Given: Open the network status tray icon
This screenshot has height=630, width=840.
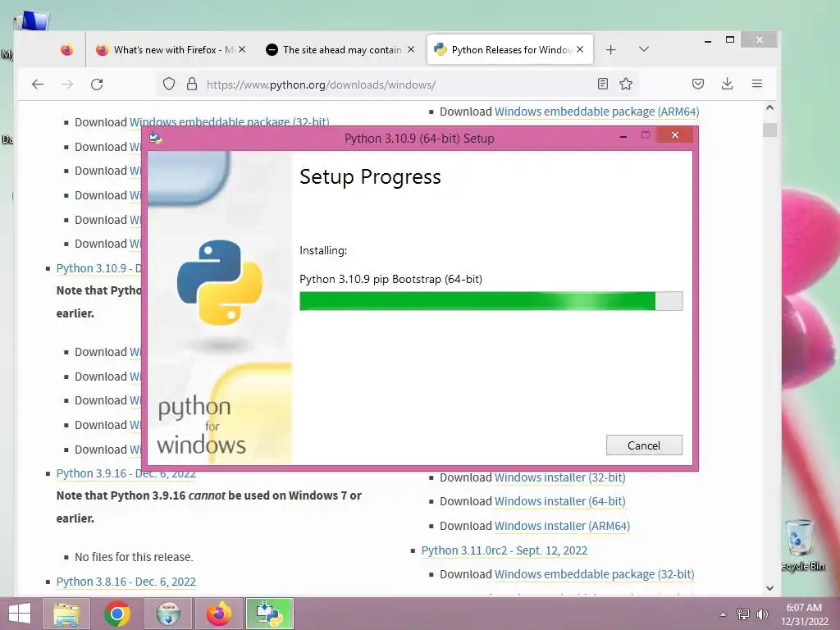Looking at the screenshot, I should point(743,614).
